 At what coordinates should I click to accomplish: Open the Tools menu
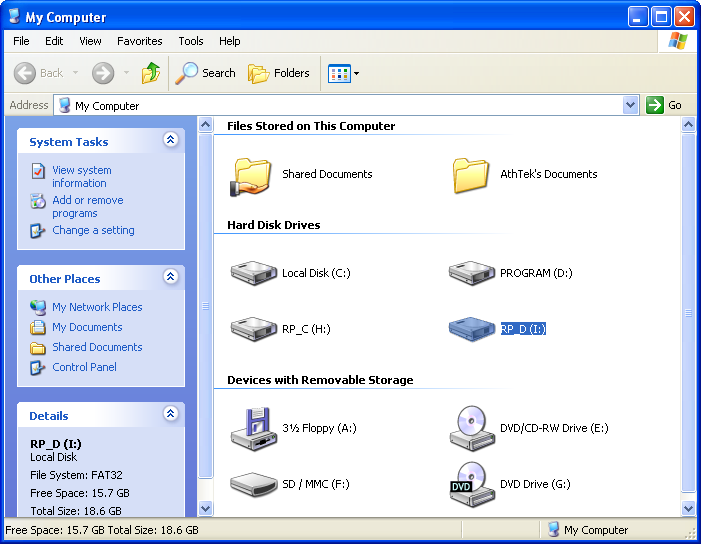click(x=190, y=41)
